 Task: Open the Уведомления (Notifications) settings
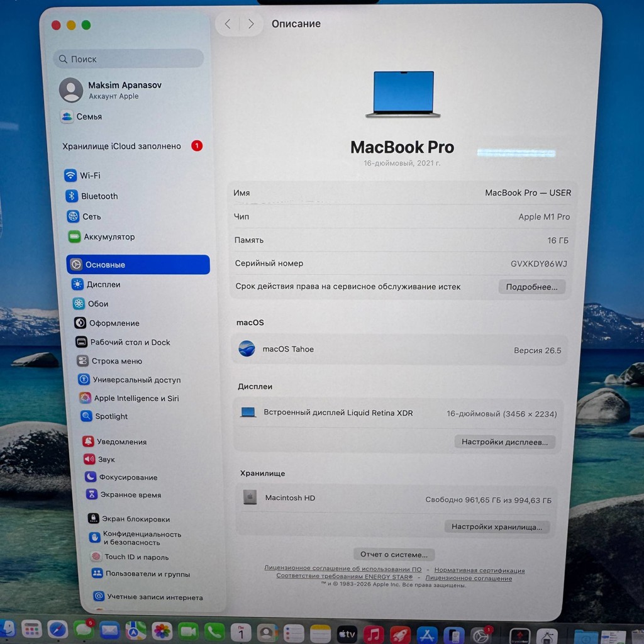point(114,441)
